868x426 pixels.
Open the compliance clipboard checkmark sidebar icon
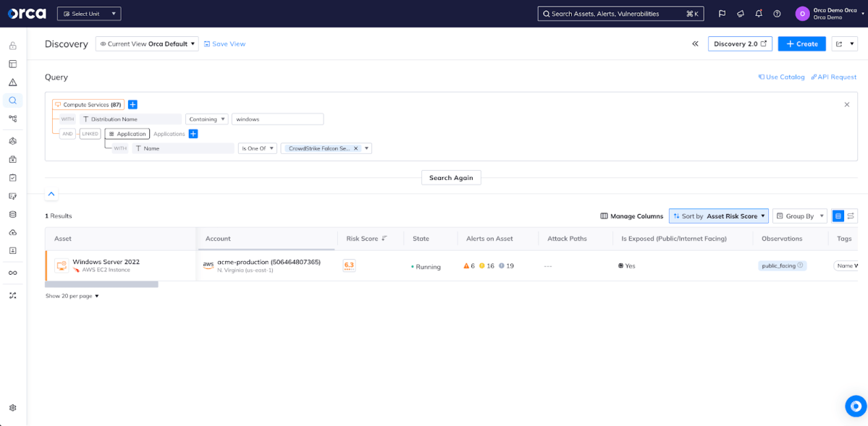13,178
